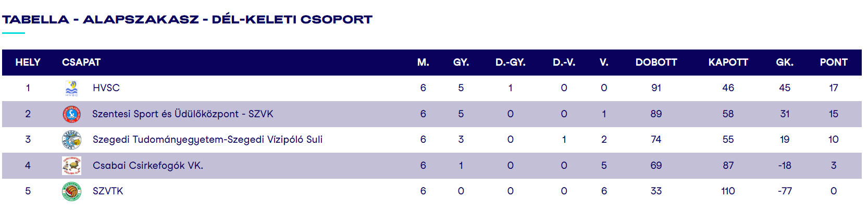Open the HVSC team link
Screen dimensions: 868x210
(x=106, y=88)
